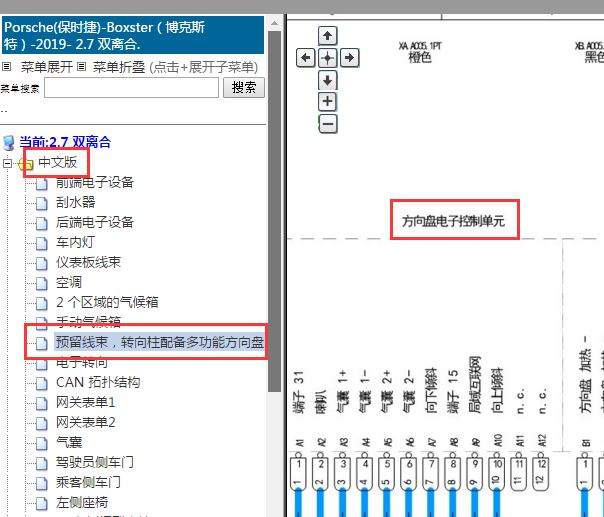Click the 局域互联网 pin label

tap(475, 385)
